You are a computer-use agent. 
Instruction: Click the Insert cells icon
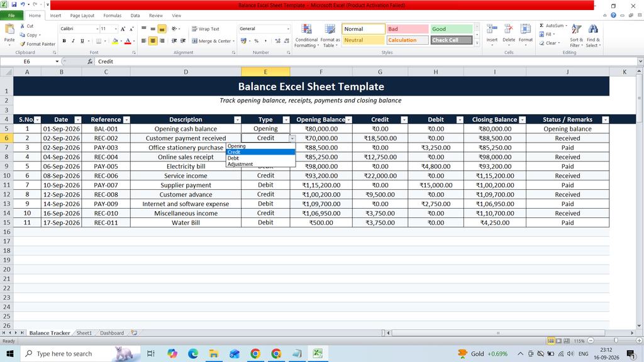click(492, 30)
